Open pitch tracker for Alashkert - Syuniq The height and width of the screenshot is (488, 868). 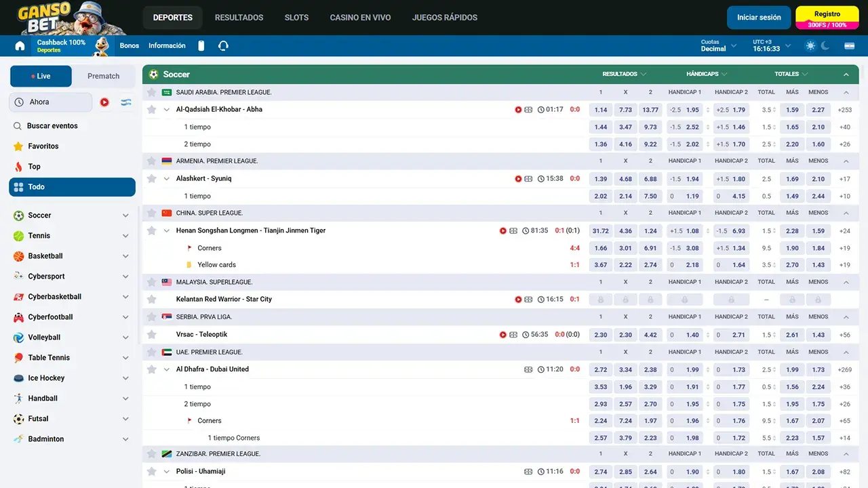coord(528,179)
